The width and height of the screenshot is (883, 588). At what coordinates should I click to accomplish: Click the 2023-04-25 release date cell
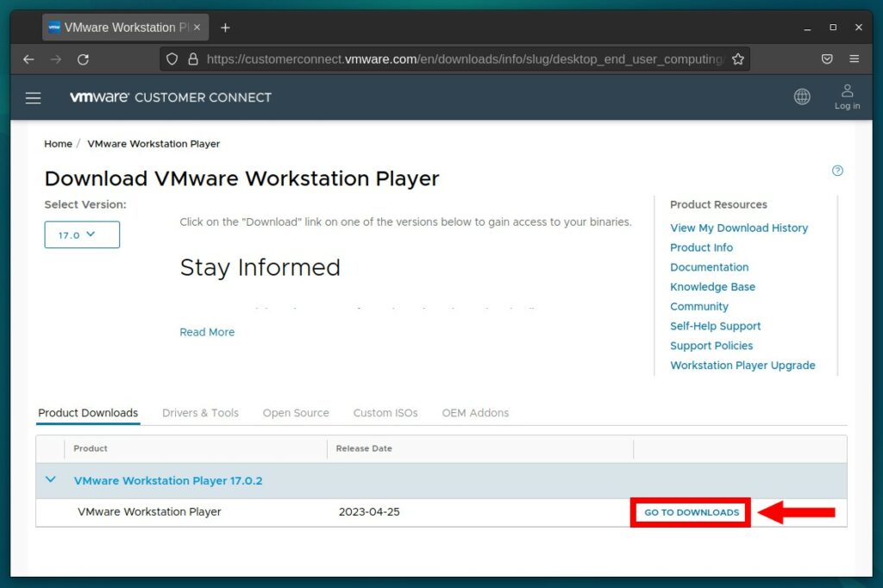[x=369, y=512]
